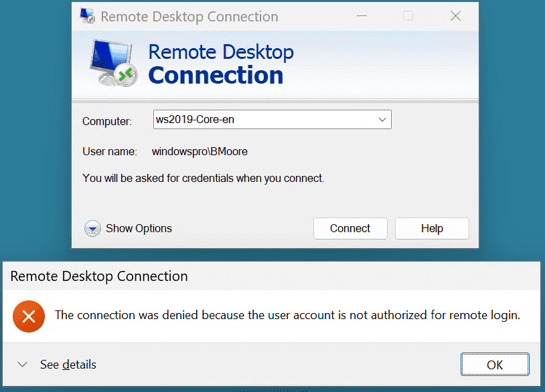Focus the Computer field with ws2019-Core-en

tap(272, 120)
